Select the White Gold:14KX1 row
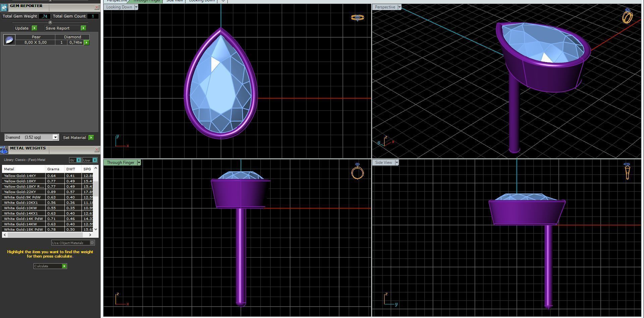Image resolution: width=644 pixels, height=318 pixels. tap(48, 213)
